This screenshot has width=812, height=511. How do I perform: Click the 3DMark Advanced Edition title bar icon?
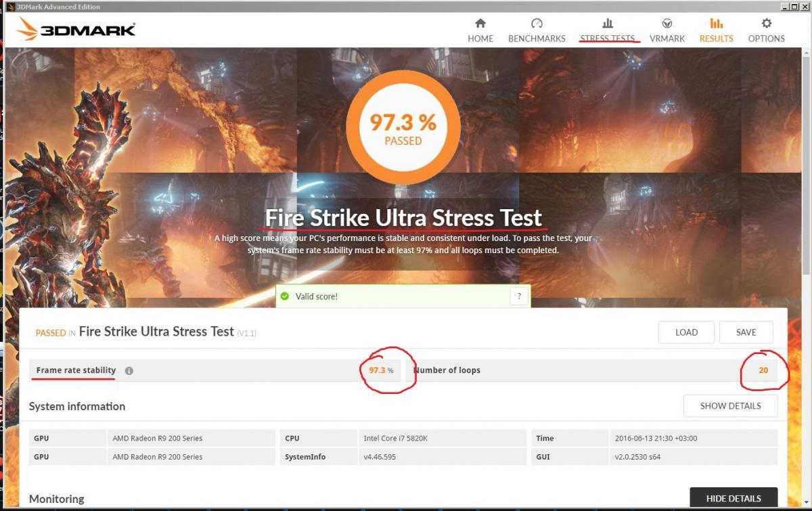click(x=10, y=7)
